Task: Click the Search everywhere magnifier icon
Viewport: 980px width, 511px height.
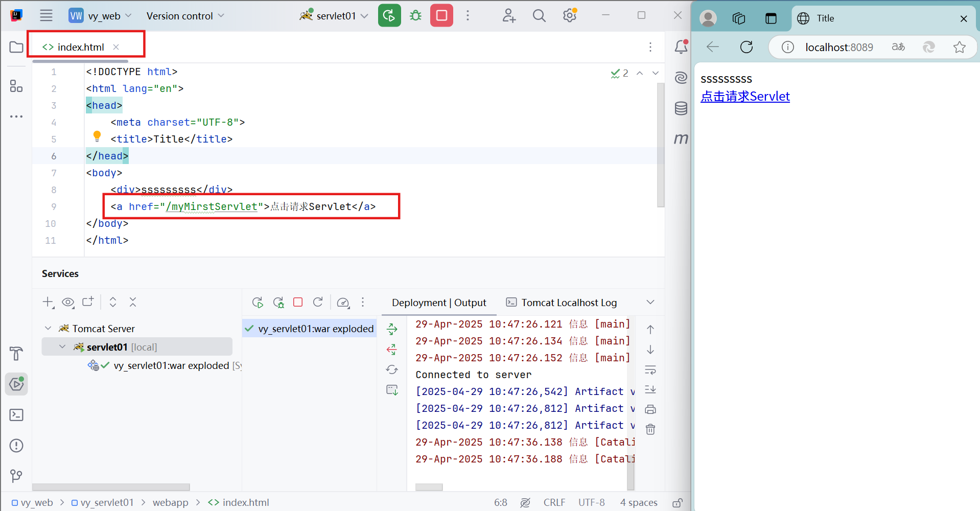Action: coord(539,15)
